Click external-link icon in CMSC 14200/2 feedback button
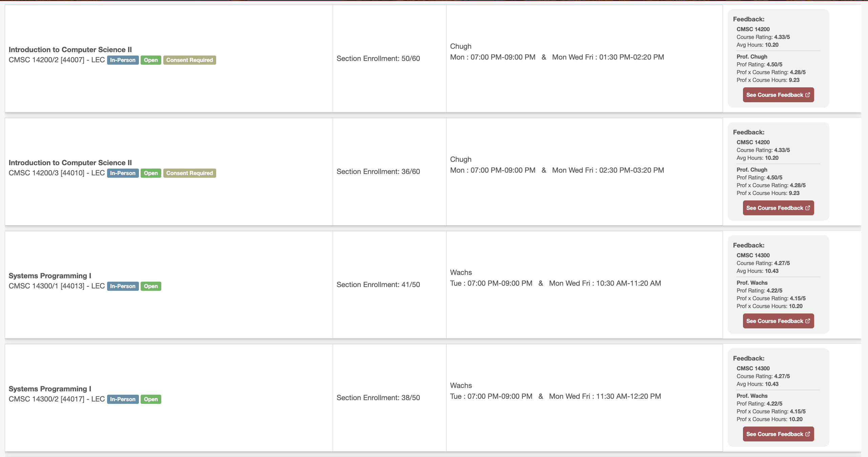This screenshot has height=457, width=868. click(808, 95)
